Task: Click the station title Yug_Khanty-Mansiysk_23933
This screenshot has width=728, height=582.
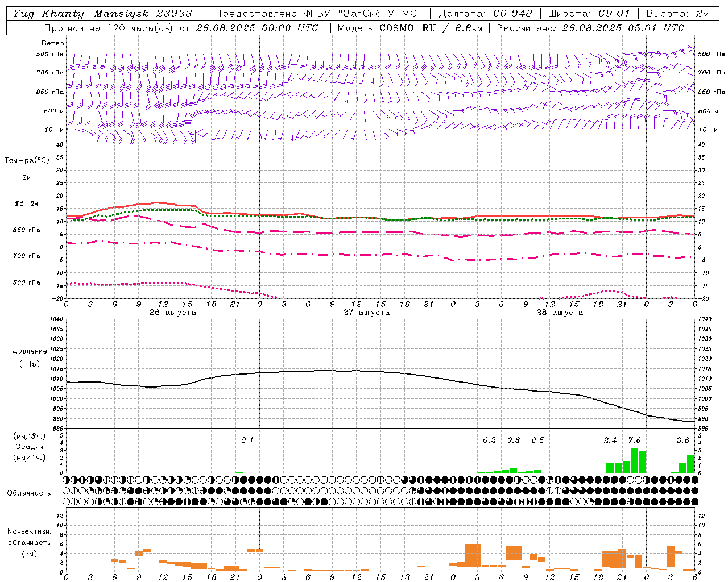Action: click(x=102, y=13)
